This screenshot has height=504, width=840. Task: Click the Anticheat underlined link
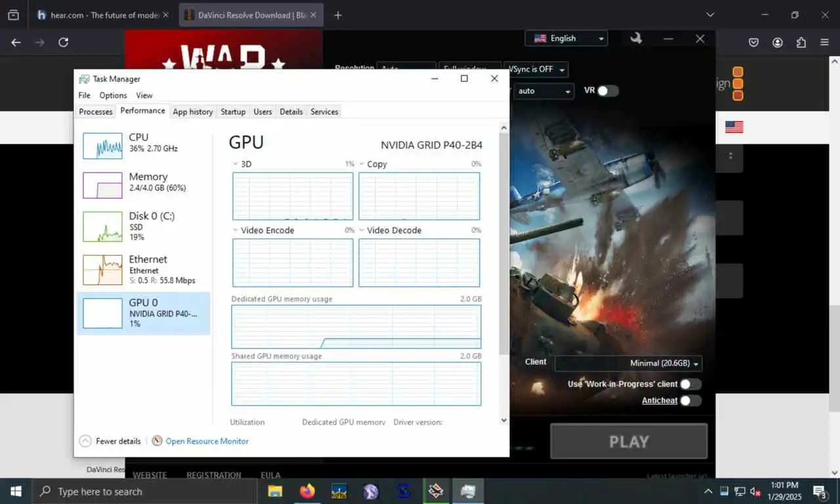pyautogui.click(x=660, y=400)
